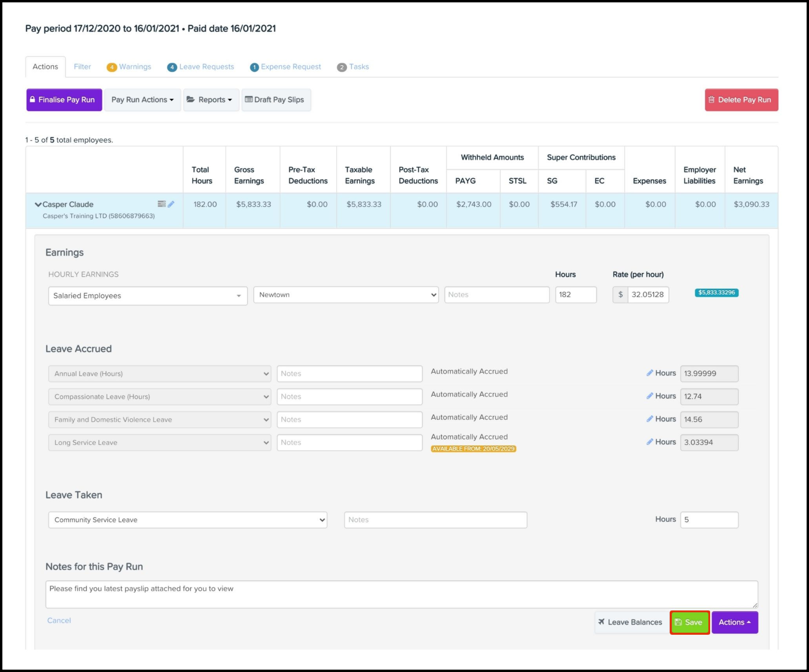Open the Leave Requests tab
Screen dimensions: 809x672
[201, 67]
